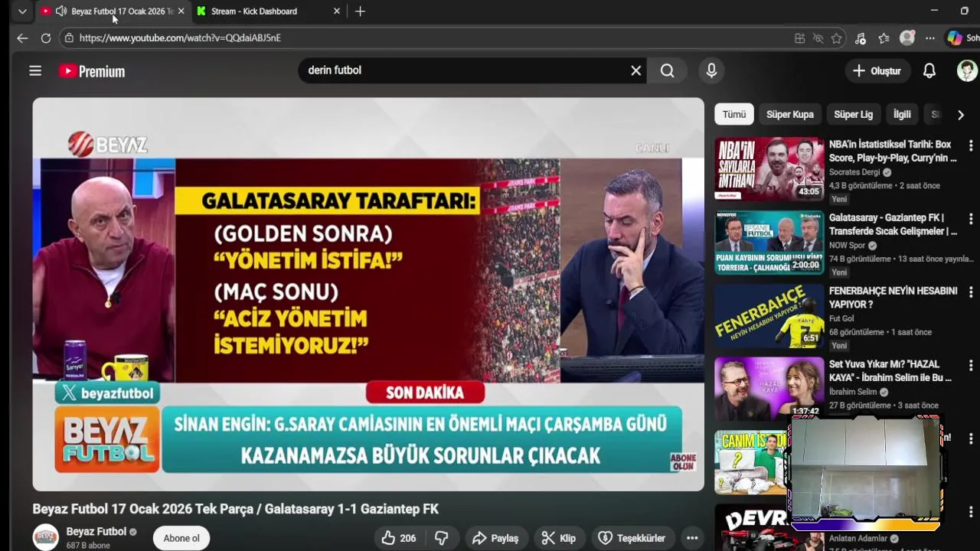Open YouTube account avatar menu
Image resolution: width=980 pixels, height=551 pixels.
tap(967, 70)
